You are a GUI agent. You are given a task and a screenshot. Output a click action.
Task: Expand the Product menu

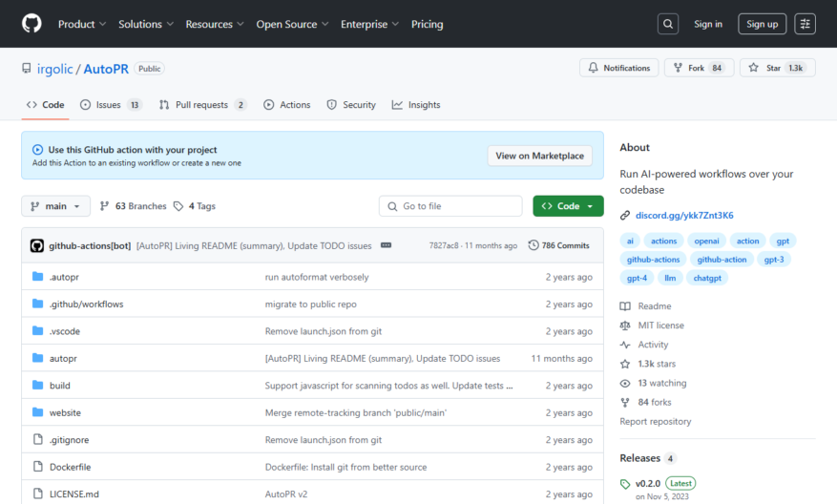pyautogui.click(x=82, y=24)
